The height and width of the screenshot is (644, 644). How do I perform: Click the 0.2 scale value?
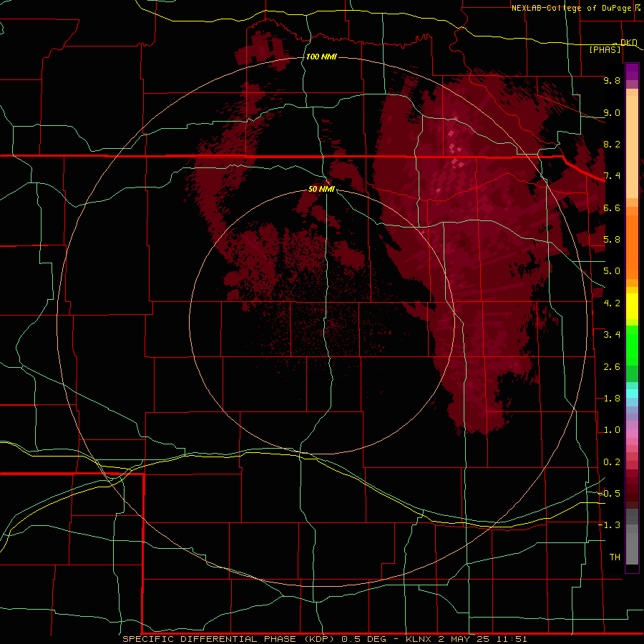(612, 462)
